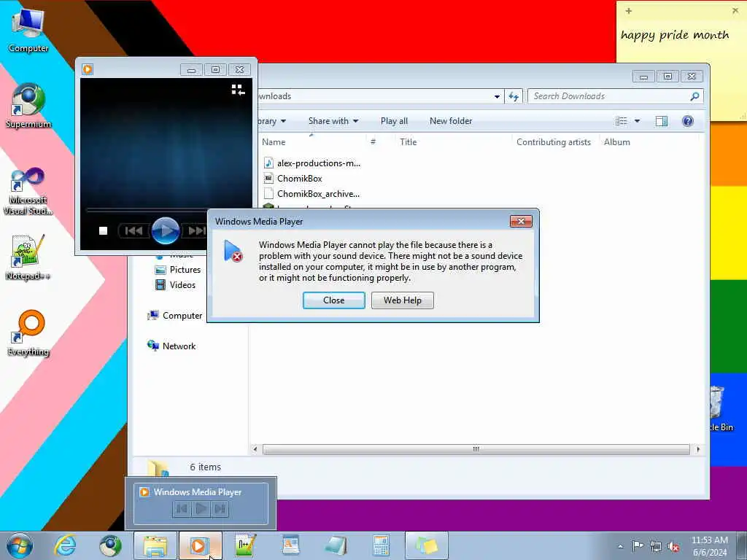Click next in the taskbar thumbnail preview
Image resolution: width=747 pixels, height=560 pixels.
[220, 509]
